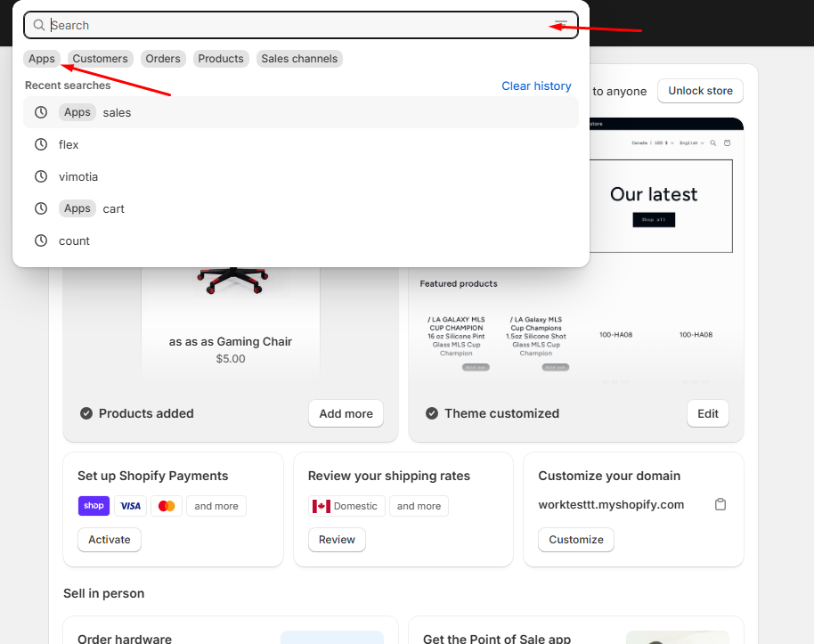
Task: Open English language dropdown in theme preview
Action: 691,143
